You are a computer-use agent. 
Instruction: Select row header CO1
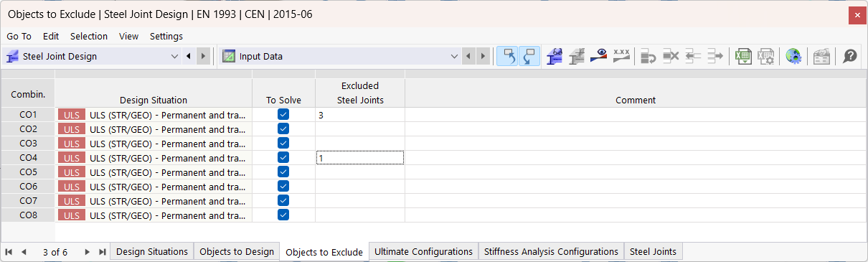(x=28, y=114)
